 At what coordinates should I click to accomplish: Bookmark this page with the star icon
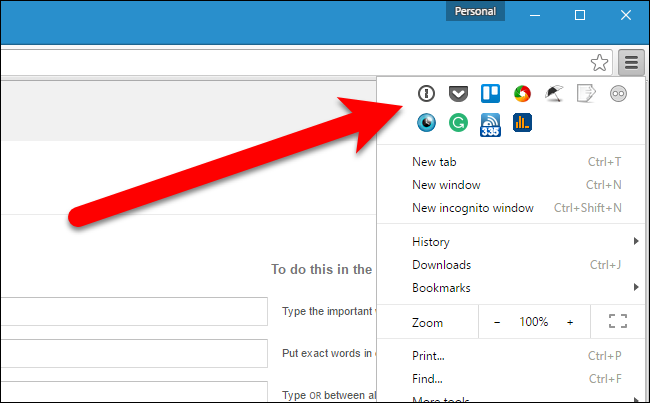click(599, 63)
